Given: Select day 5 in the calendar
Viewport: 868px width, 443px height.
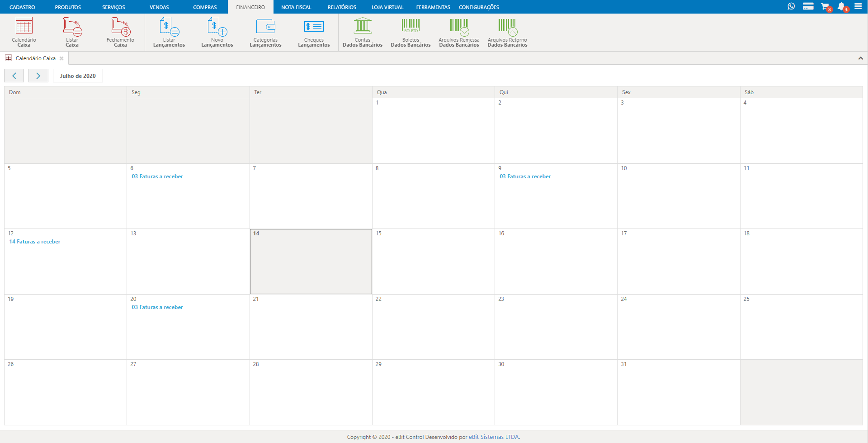Looking at the screenshot, I should pos(66,196).
